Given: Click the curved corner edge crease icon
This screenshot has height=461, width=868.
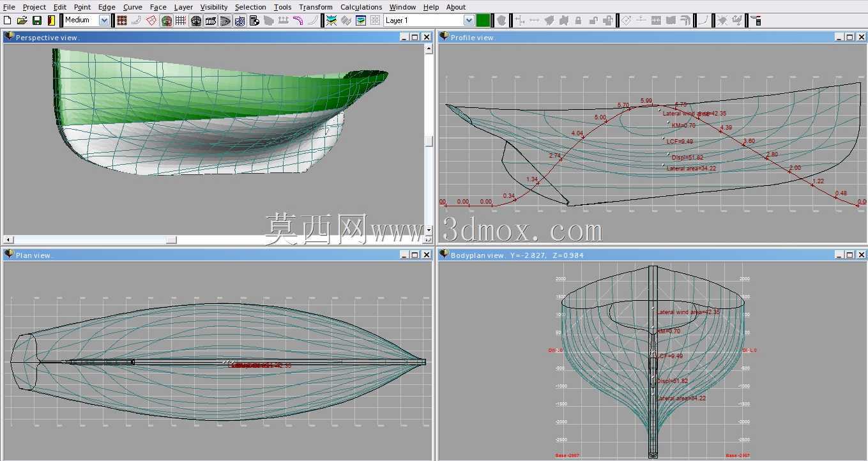Looking at the screenshot, I should pos(685,20).
